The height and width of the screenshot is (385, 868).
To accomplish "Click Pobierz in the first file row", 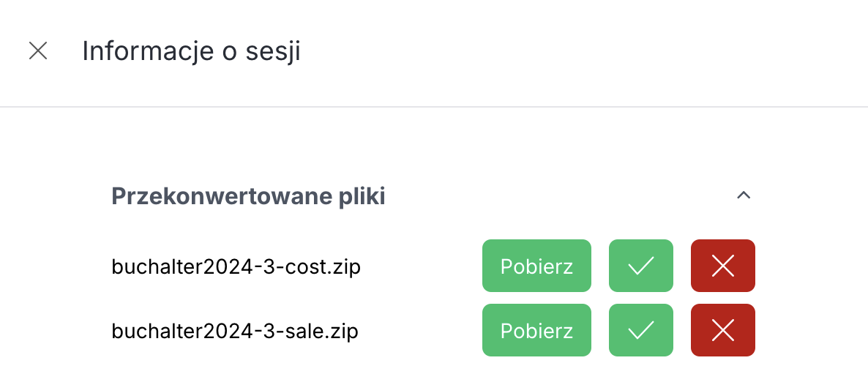I will [536, 266].
